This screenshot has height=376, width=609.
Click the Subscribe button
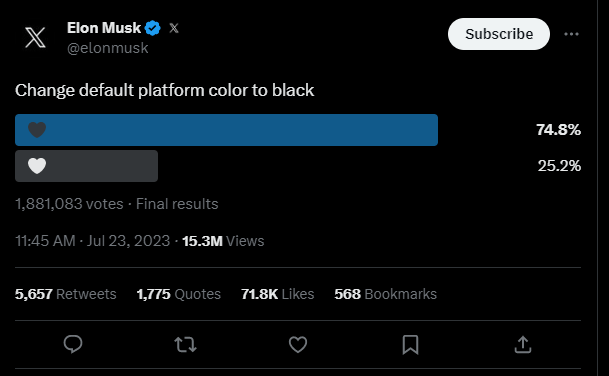pyautogui.click(x=499, y=34)
